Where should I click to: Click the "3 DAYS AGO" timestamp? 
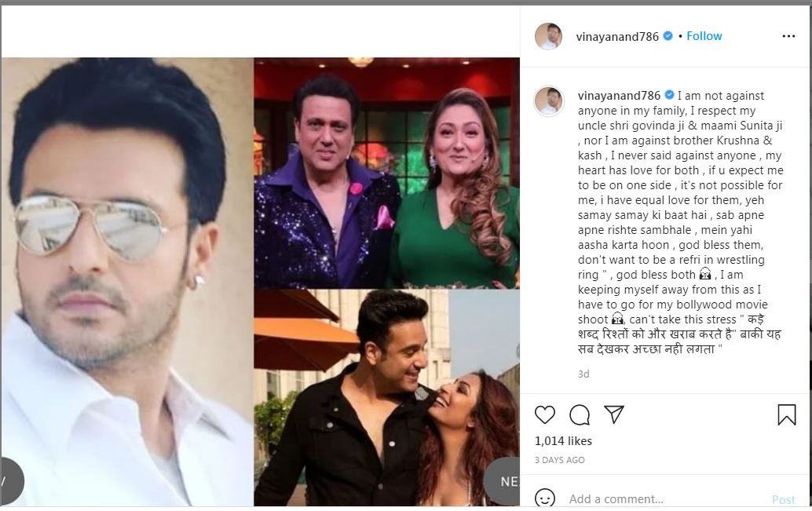point(559,460)
